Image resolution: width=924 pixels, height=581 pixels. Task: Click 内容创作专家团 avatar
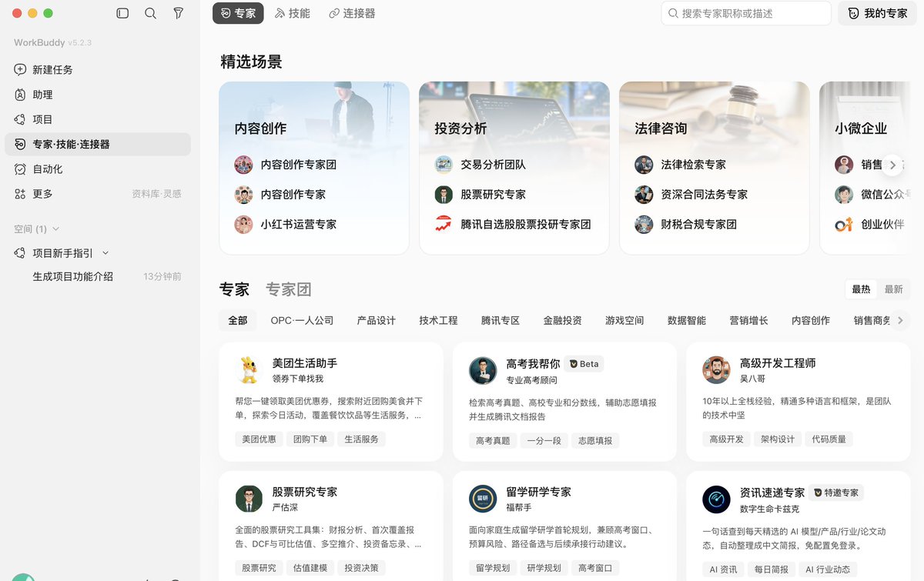click(x=243, y=165)
